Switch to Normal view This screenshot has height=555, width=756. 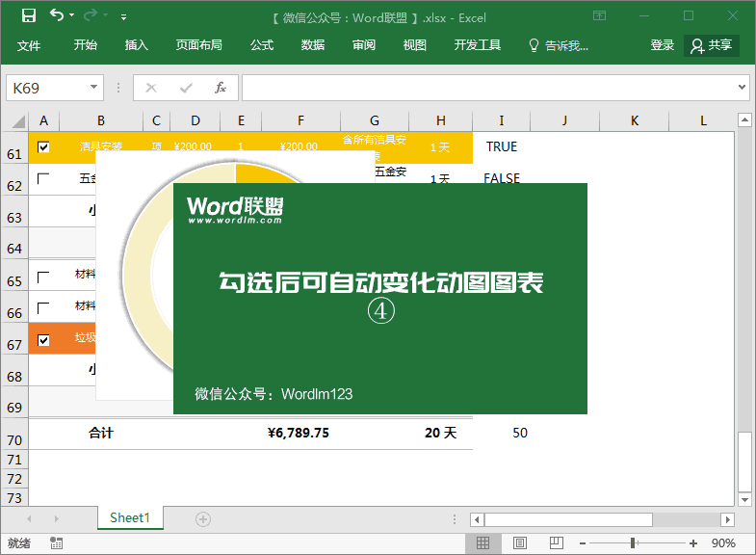pyautogui.click(x=482, y=543)
